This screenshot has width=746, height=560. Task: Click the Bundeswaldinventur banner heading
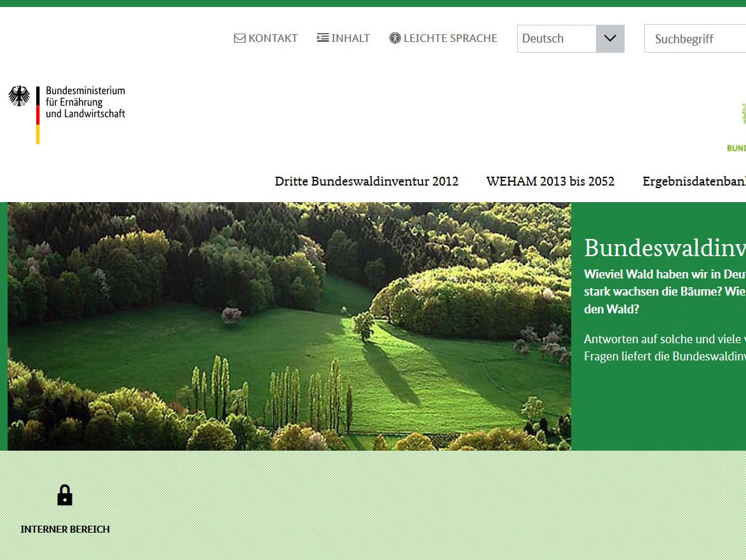point(665,248)
